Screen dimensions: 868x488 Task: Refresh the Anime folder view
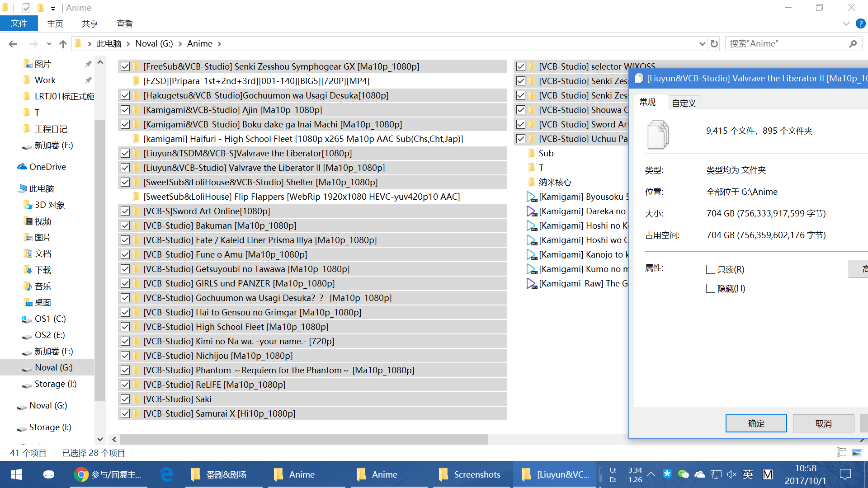click(x=714, y=44)
